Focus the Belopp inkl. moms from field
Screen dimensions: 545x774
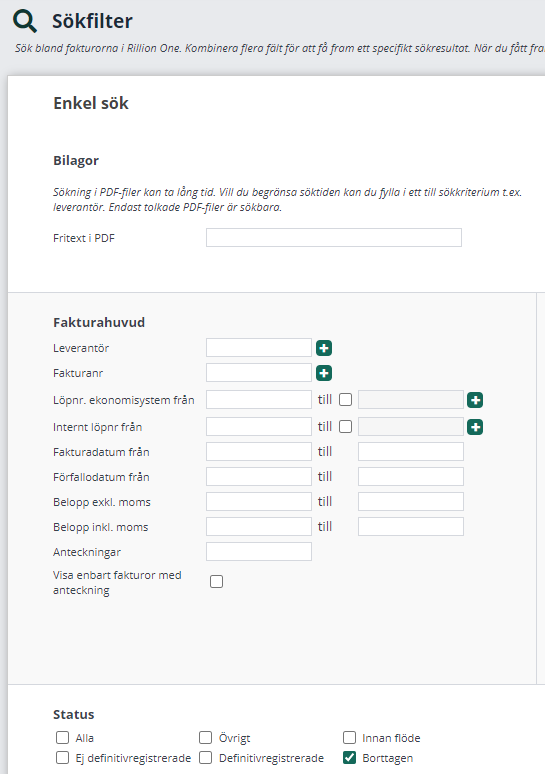[259, 527]
